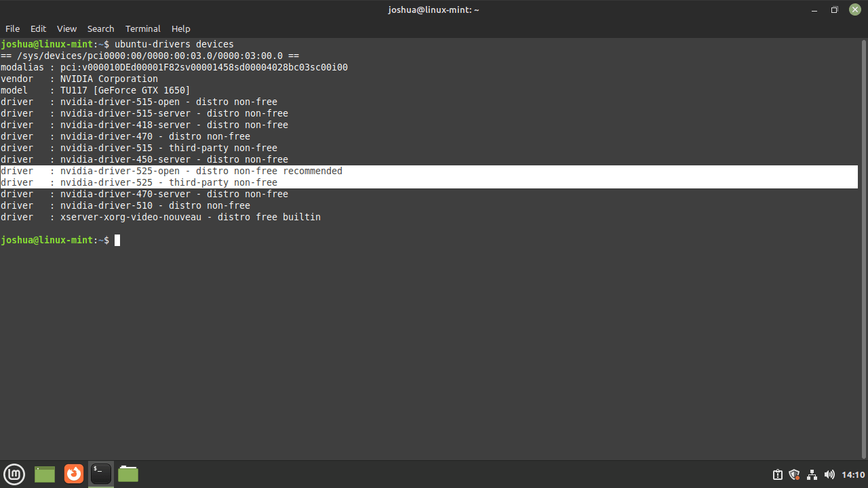Viewport: 868px width, 488px height.
Task: Click the clipboard tray icon
Action: [778, 474]
